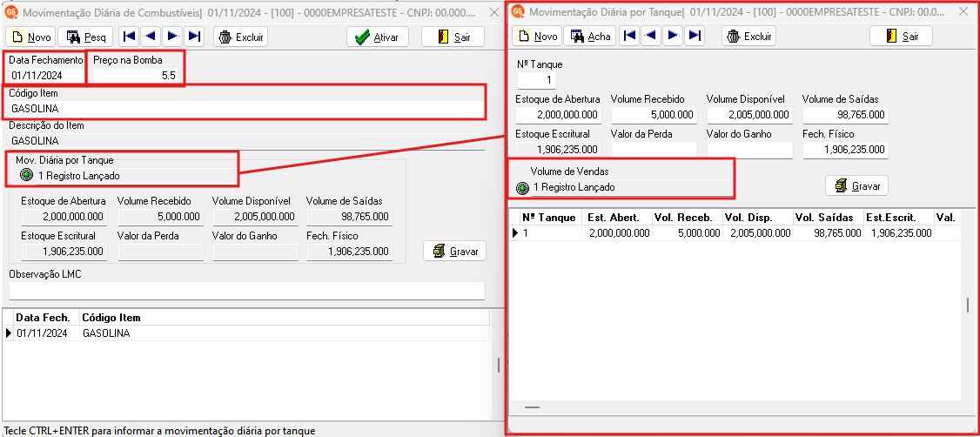Click Volume de Saídas field in Tanque window
The height and width of the screenshot is (437, 980).
pos(846,115)
